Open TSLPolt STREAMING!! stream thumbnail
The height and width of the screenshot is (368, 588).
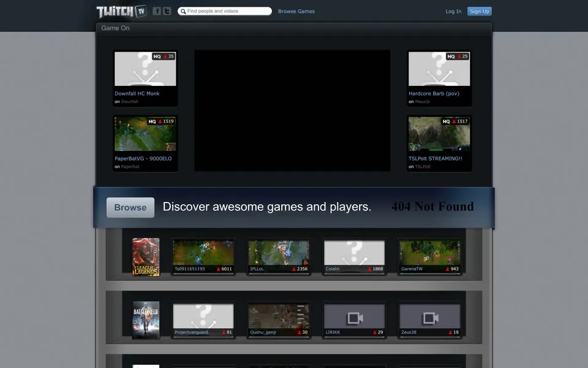coord(439,134)
